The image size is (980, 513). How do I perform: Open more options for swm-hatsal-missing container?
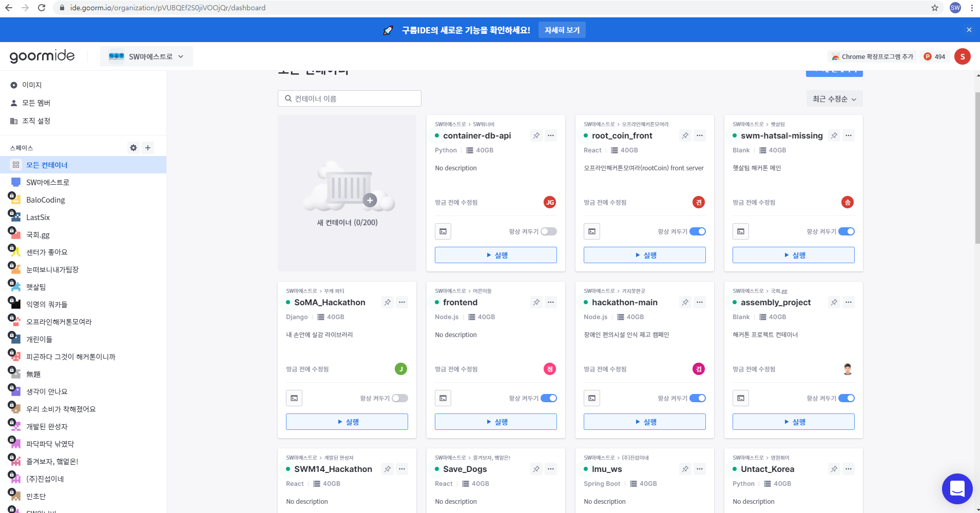point(848,135)
